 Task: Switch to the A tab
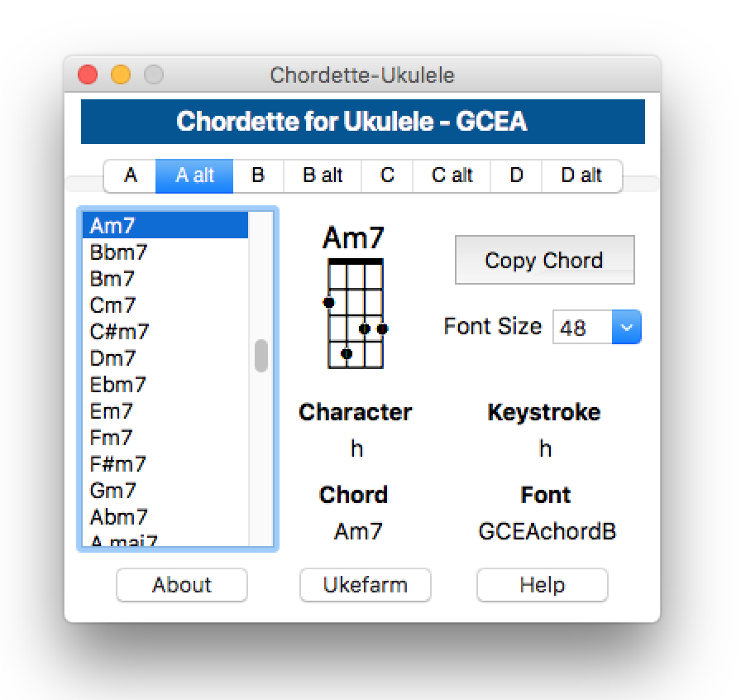(x=131, y=175)
